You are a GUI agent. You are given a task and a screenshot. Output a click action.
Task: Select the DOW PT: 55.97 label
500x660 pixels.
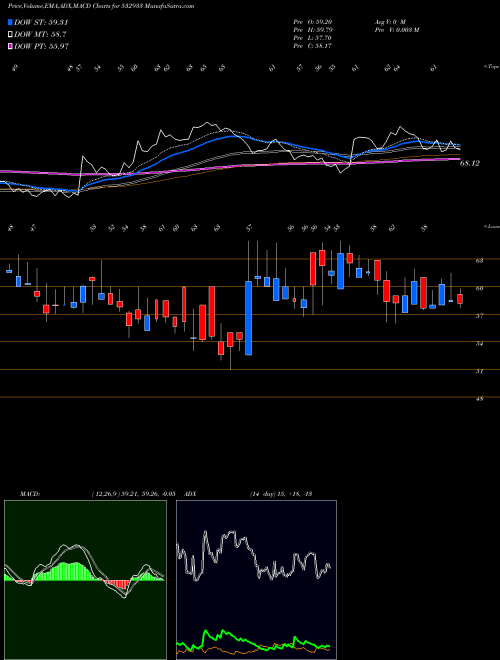(x=41, y=46)
